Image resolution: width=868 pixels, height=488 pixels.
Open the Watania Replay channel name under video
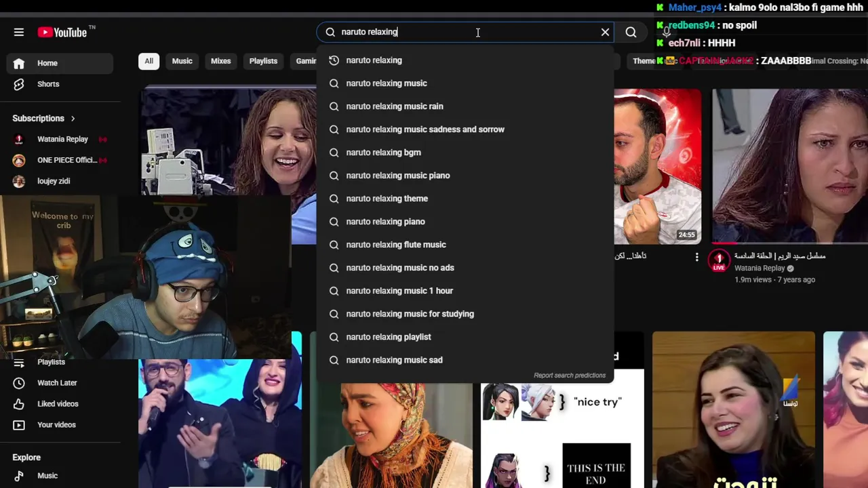tap(759, 268)
